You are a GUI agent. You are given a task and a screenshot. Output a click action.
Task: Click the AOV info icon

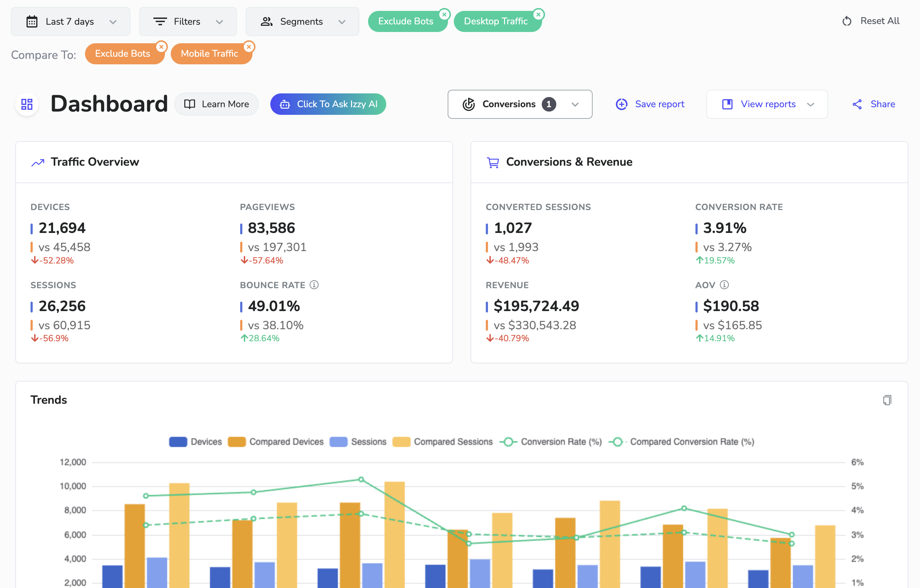point(725,285)
